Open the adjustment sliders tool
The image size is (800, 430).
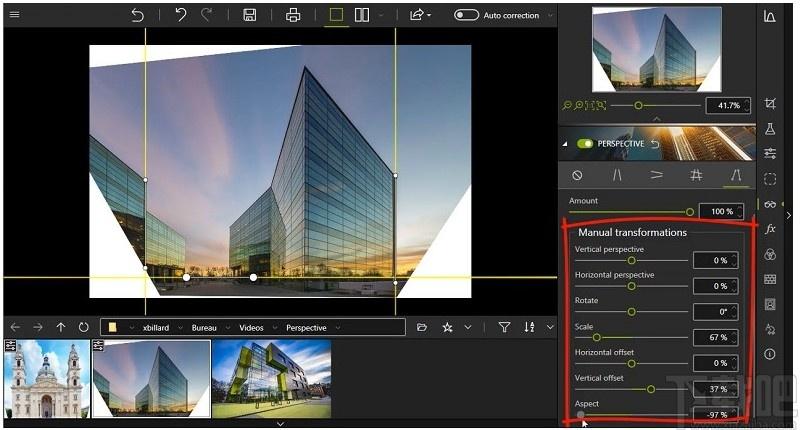pos(770,153)
